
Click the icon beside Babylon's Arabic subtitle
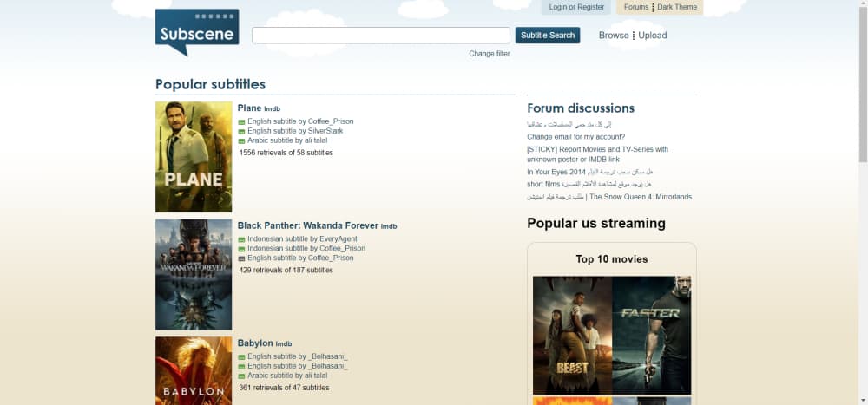tap(241, 376)
